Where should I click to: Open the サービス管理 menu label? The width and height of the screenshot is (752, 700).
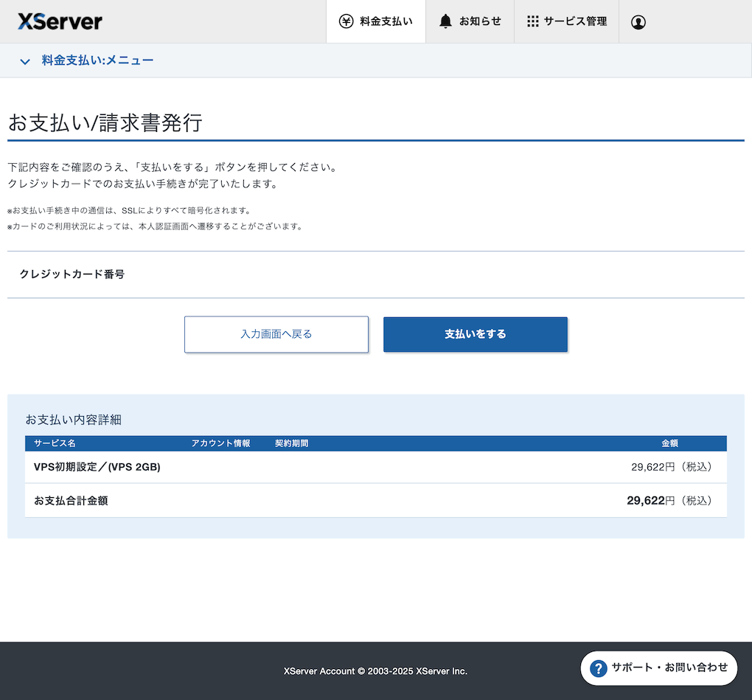[x=575, y=21]
